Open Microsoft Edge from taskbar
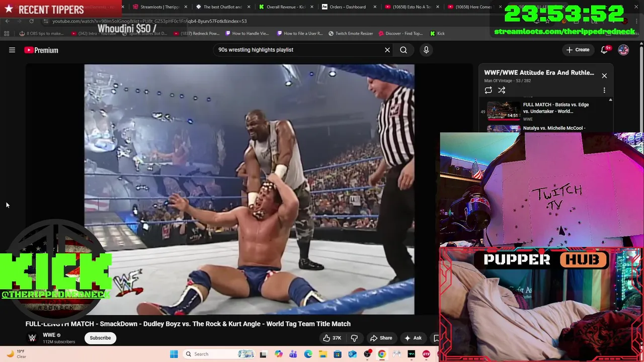This screenshot has height=362, width=644. (x=308, y=354)
